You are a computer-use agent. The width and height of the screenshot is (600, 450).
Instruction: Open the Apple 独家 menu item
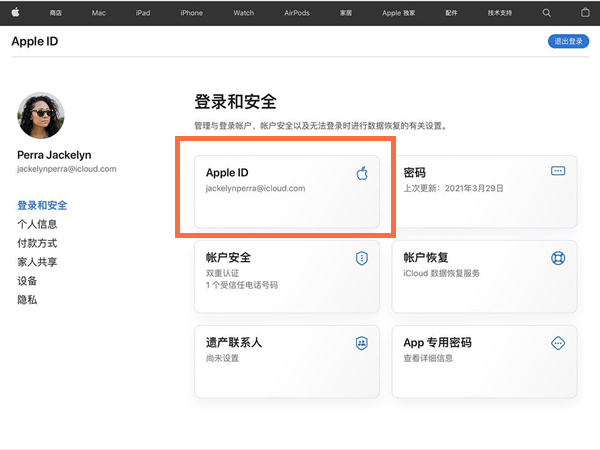(398, 13)
